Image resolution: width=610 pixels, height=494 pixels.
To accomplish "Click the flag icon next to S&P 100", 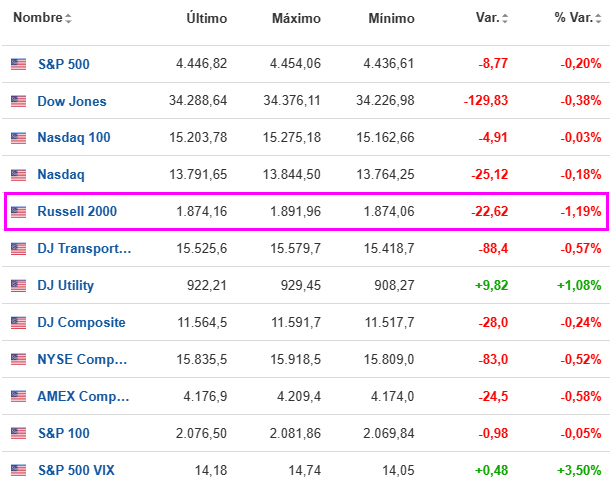I will (x=18, y=433).
